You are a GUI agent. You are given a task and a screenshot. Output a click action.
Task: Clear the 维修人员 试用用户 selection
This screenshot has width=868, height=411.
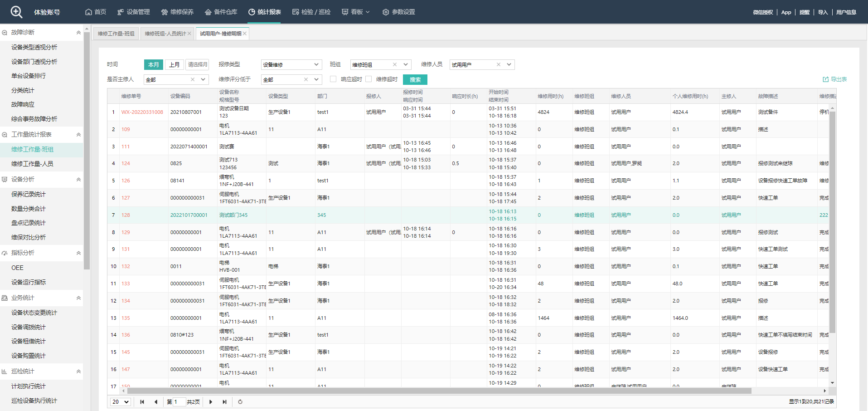[x=499, y=64]
